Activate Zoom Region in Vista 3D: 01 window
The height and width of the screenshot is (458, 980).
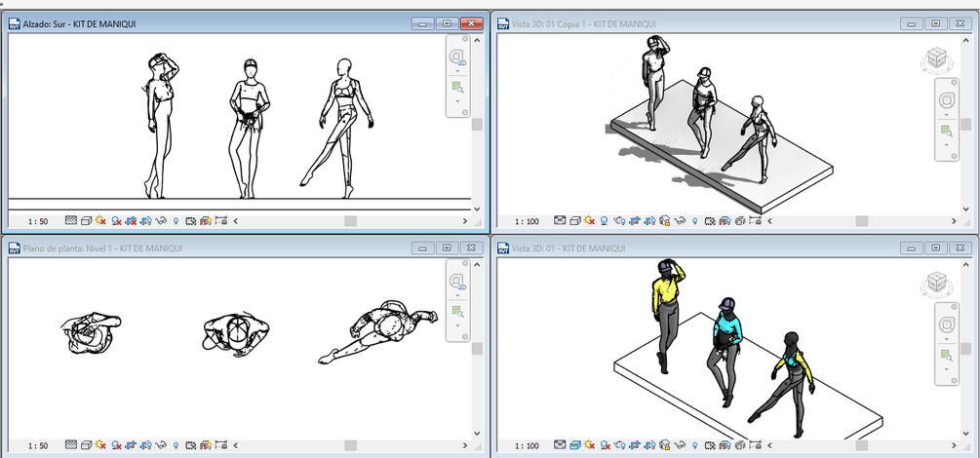point(947,356)
